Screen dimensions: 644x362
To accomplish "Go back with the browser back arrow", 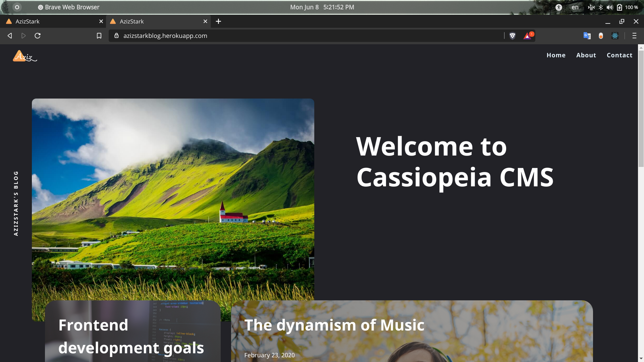I will click(10, 36).
